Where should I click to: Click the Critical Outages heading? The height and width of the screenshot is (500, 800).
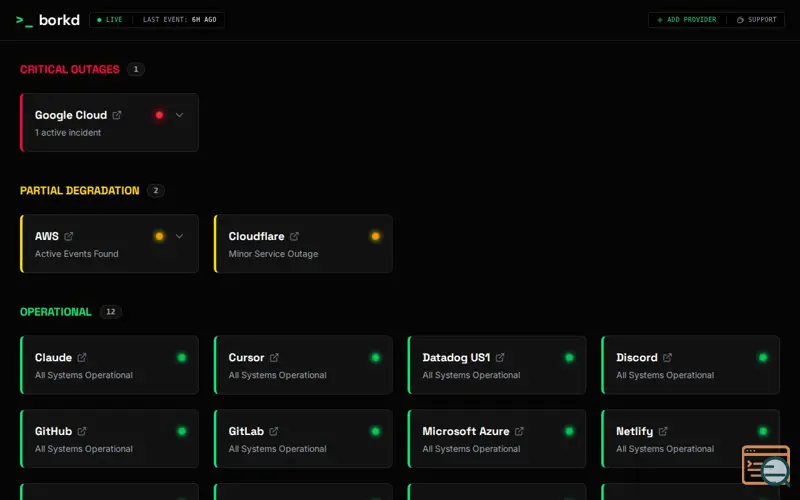pos(69,69)
